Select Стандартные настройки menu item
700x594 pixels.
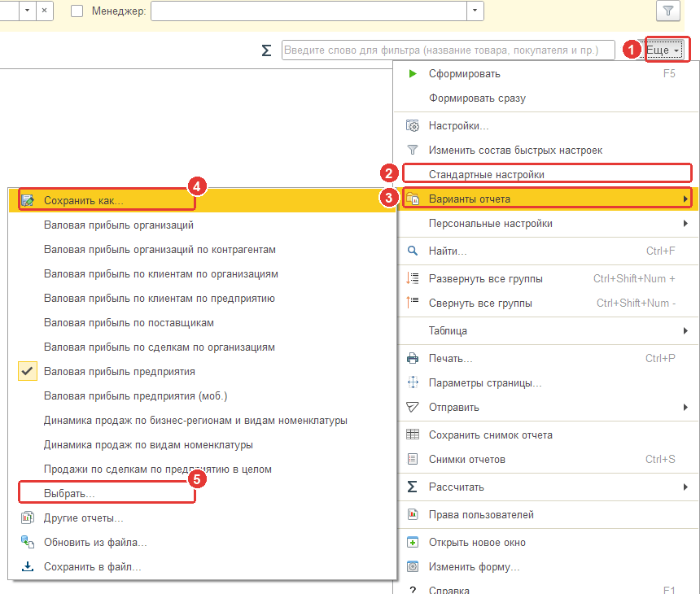coord(547,174)
